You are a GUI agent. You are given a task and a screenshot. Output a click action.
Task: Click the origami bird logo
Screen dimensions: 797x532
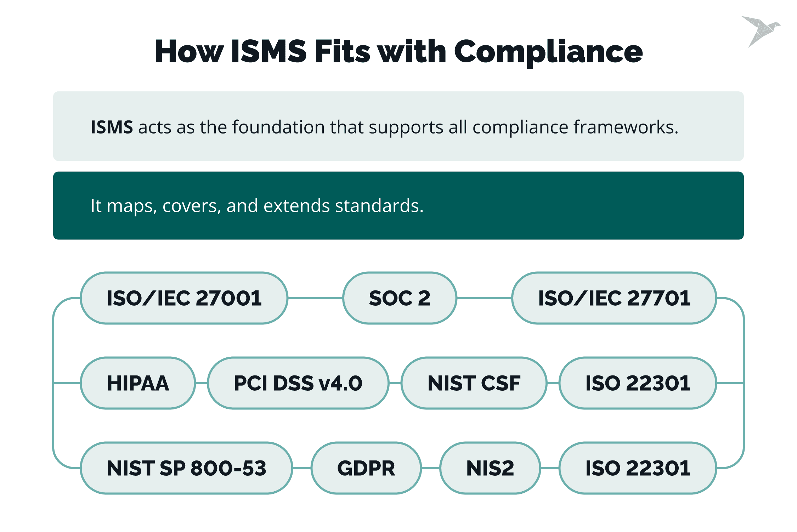[x=760, y=30]
